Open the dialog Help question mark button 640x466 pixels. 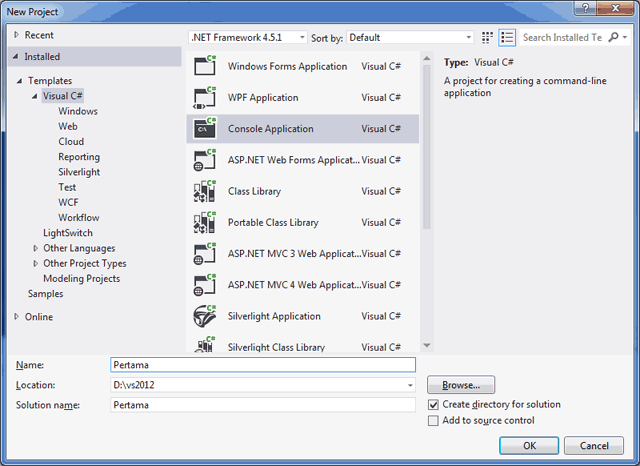tap(585, 8)
